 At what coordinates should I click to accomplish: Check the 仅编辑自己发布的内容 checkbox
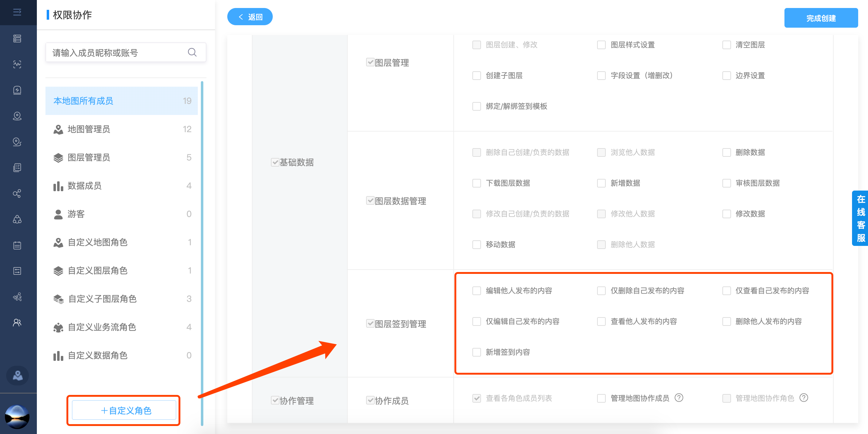[x=476, y=322]
